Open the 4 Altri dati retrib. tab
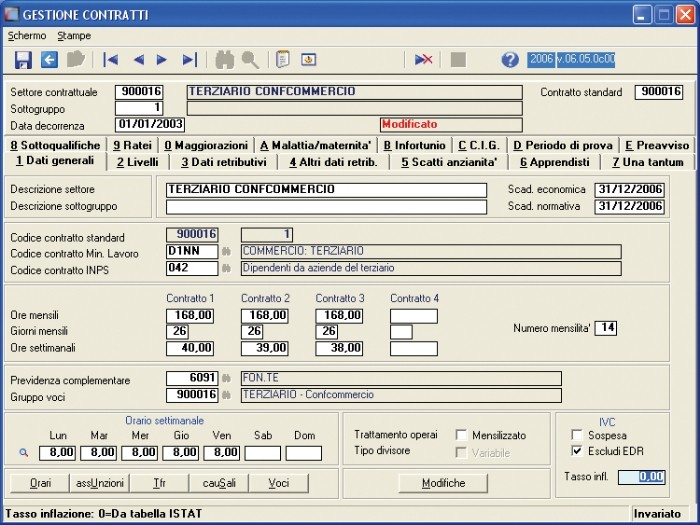Screen dimensions: 700x525 click(x=333, y=162)
